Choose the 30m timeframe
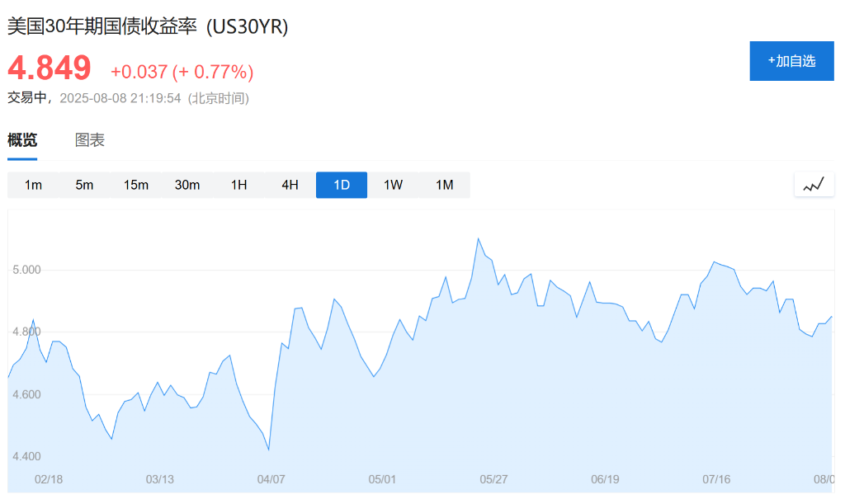Viewport: 845px width, 504px height. click(x=187, y=185)
